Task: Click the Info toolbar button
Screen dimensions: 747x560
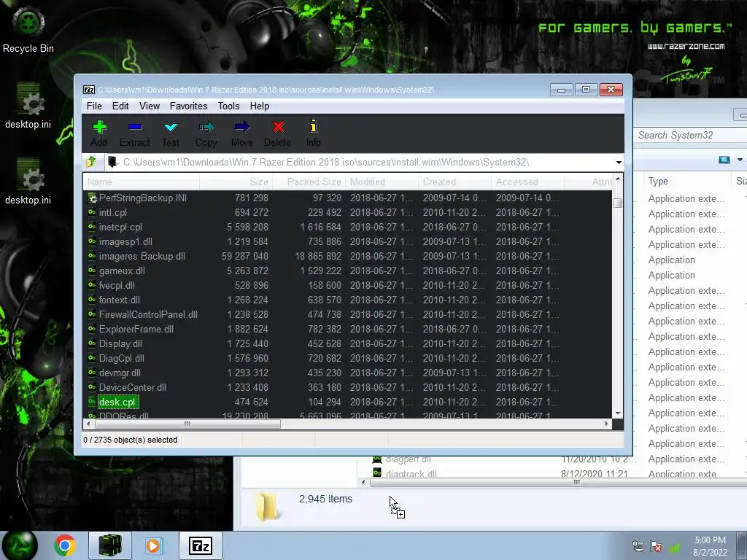Action: (x=313, y=133)
